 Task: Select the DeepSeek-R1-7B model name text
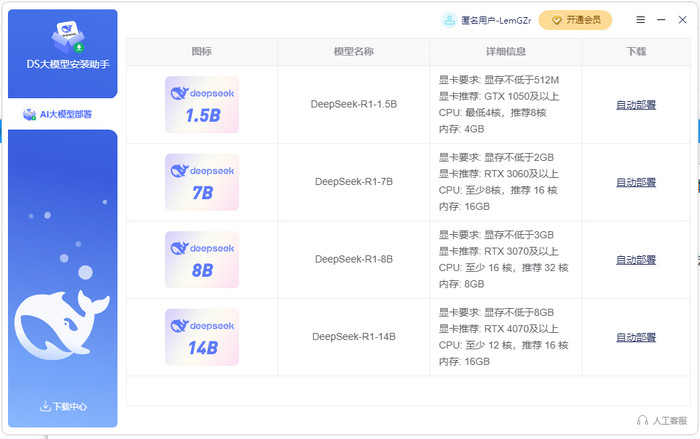[x=353, y=182]
